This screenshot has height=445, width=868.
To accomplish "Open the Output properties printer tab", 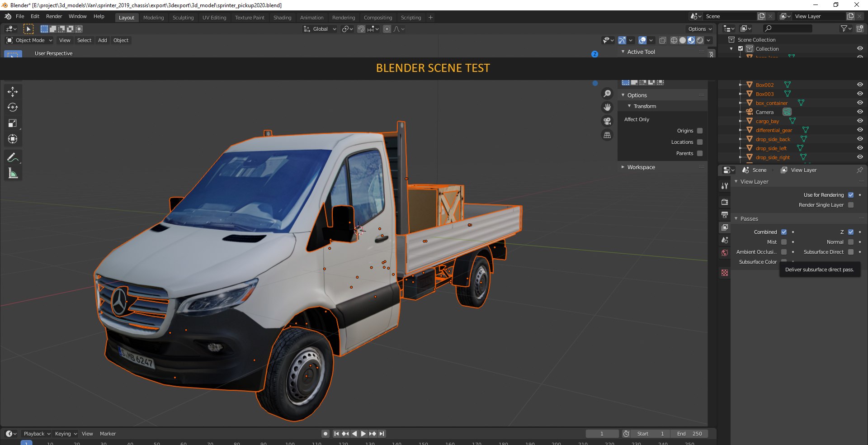I will (x=725, y=215).
